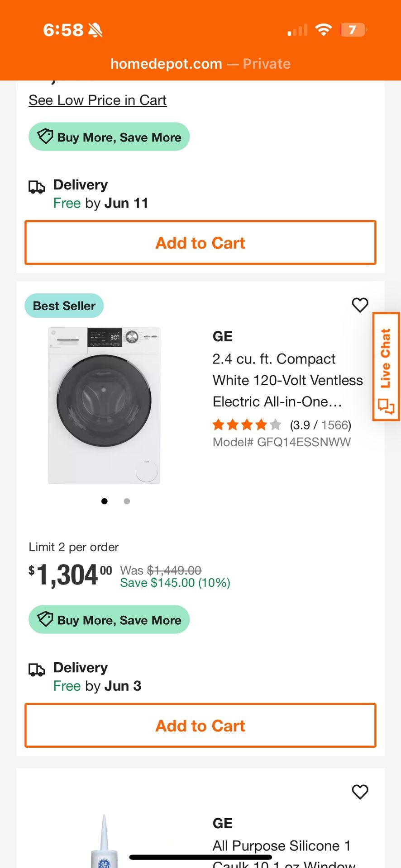Tap the Wi-Fi status icon
The height and width of the screenshot is (868, 401).
point(323,30)
